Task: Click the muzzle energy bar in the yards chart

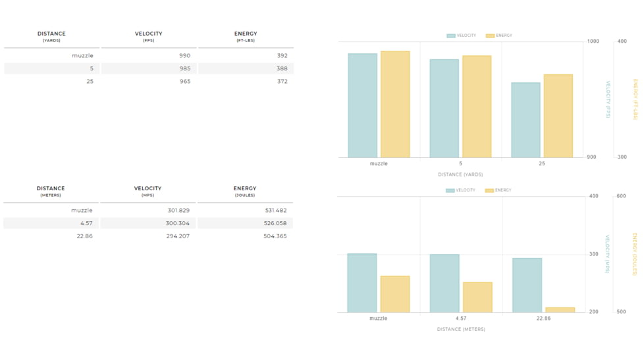Action: [x=395, y=104]
